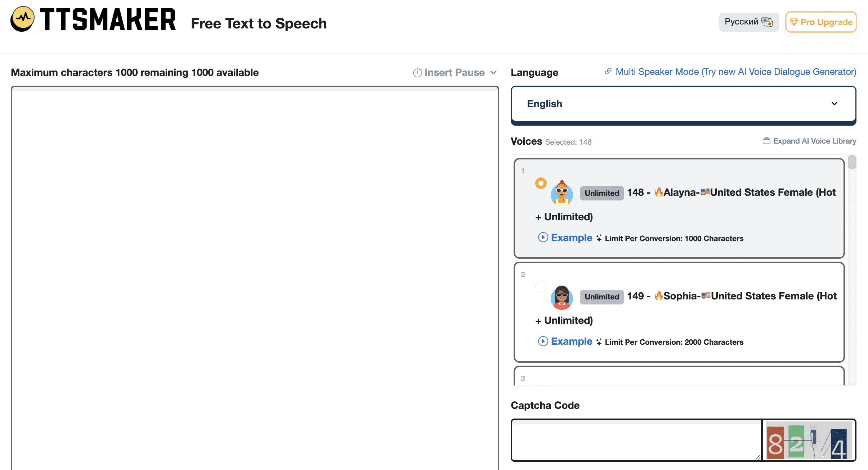Click Sophia's avatar image
Screen dimensions: 868x470
click(562, 297)
